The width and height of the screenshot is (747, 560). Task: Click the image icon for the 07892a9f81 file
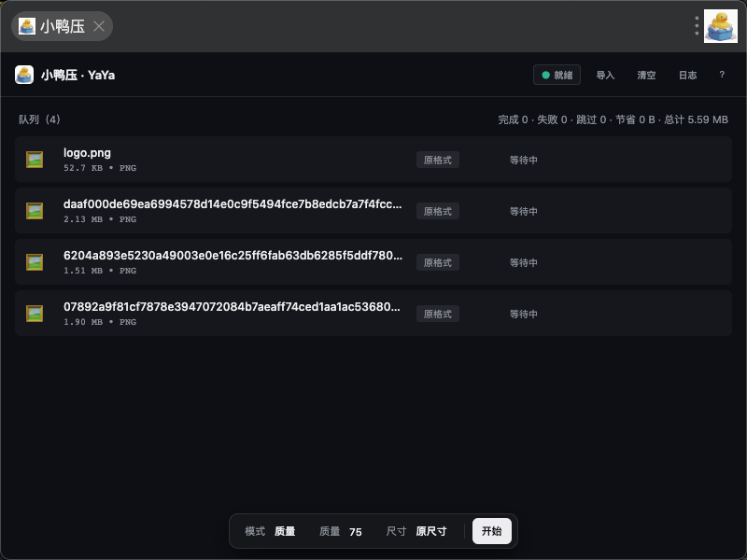tap(35, 314)
